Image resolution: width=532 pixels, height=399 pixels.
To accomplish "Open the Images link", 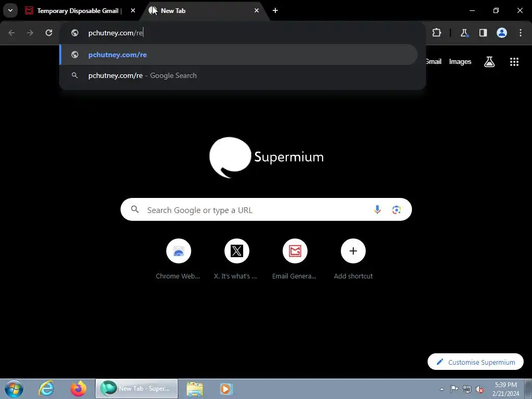I will [x=460, y=62].
